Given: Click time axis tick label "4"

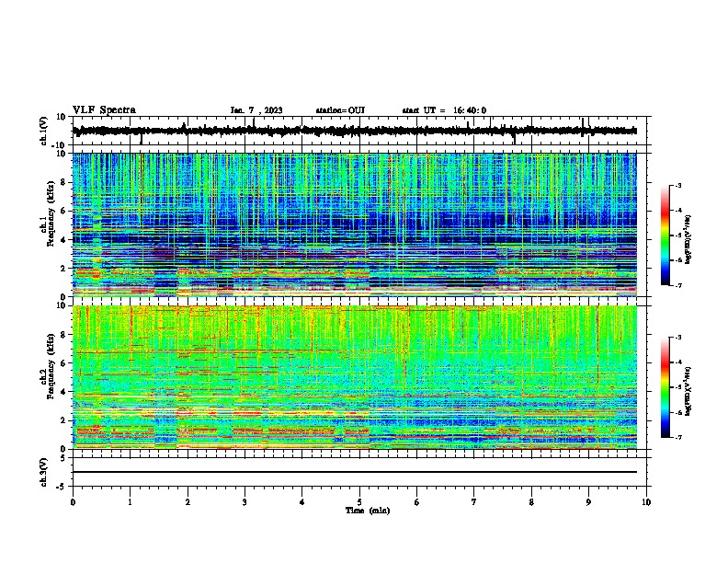Looking at the screenshot, I should pos(302,502).
